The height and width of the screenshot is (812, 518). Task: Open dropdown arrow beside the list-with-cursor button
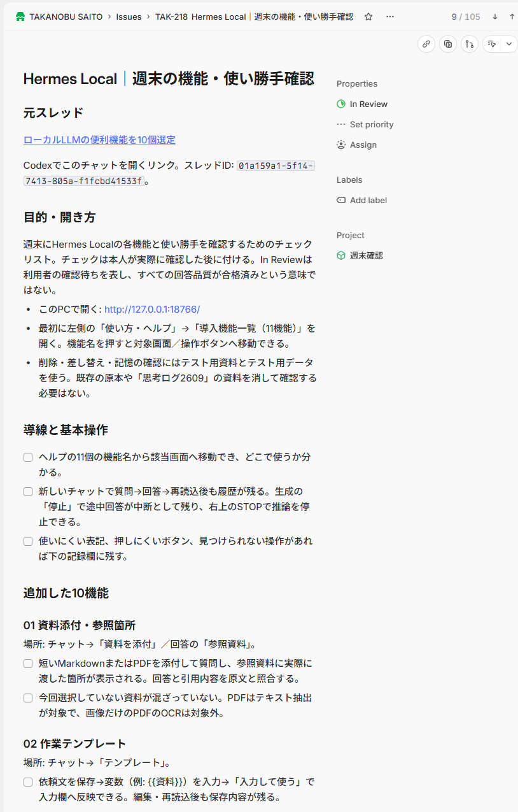pos(508,44)
